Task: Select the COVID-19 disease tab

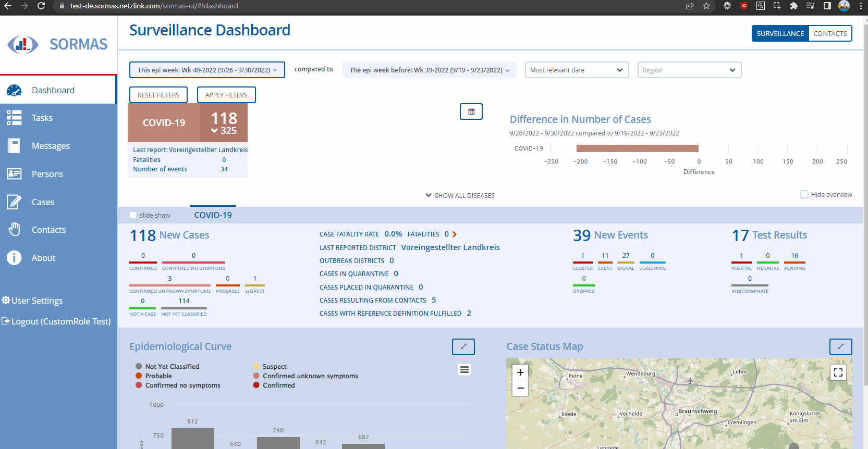Action: 213,215
